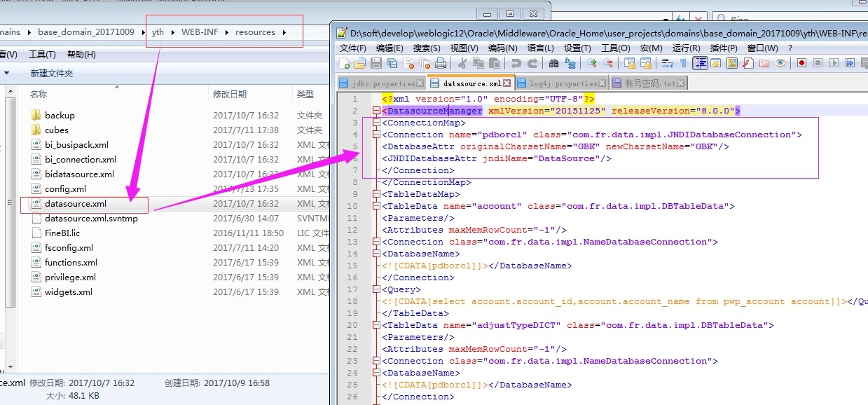Open the Replace toolbar icon
The width and height of the screenshot is (868, 405).
570,63
